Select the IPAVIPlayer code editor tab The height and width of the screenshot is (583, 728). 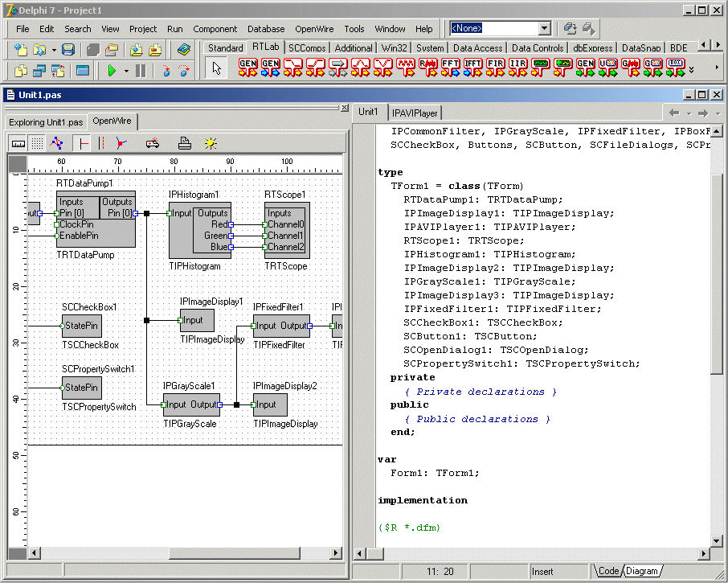point(415,113)
